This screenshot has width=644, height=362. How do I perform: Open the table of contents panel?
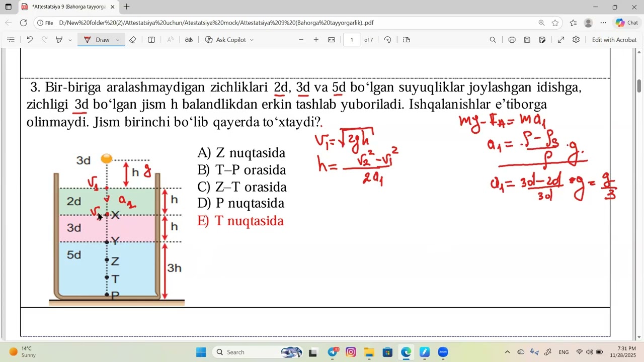11,40
